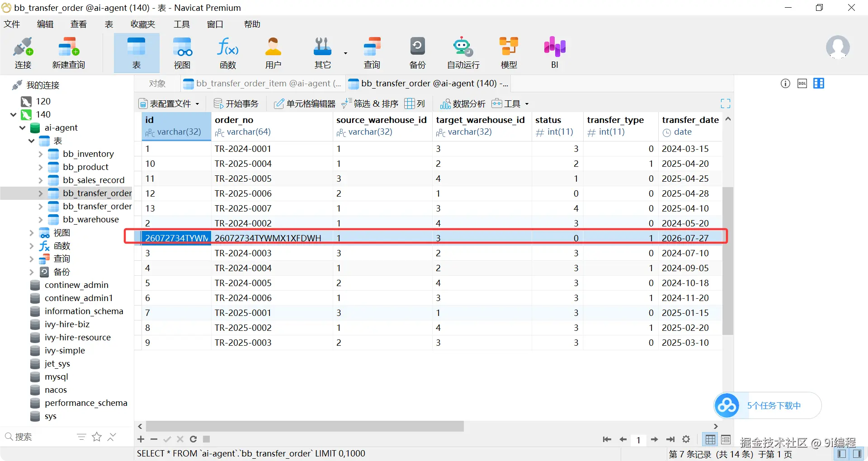This screenshot has height=461, width=868.
Task: Show the information pane icon
Action: tap(785, 83)
